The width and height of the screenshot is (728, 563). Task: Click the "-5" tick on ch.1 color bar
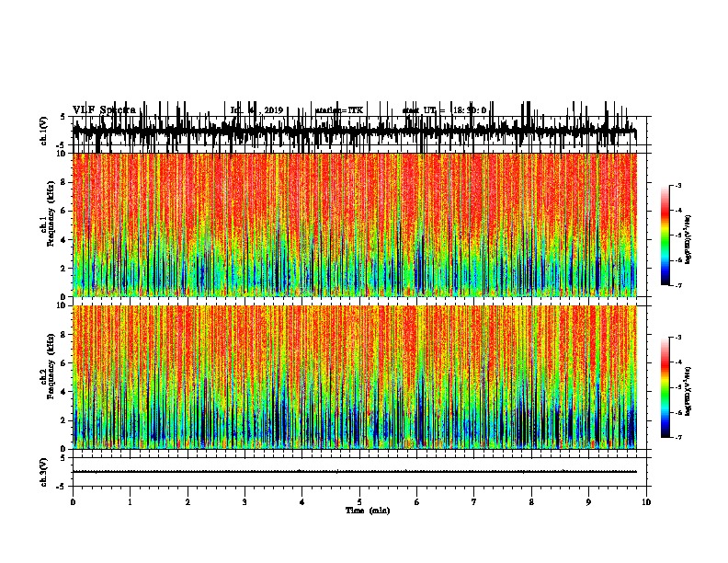click(678, 236)
